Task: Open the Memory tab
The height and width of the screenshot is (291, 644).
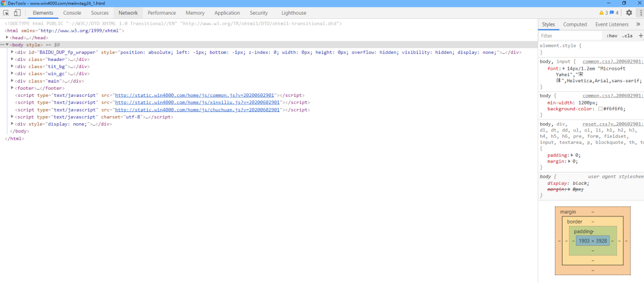Action: [195, 13]
